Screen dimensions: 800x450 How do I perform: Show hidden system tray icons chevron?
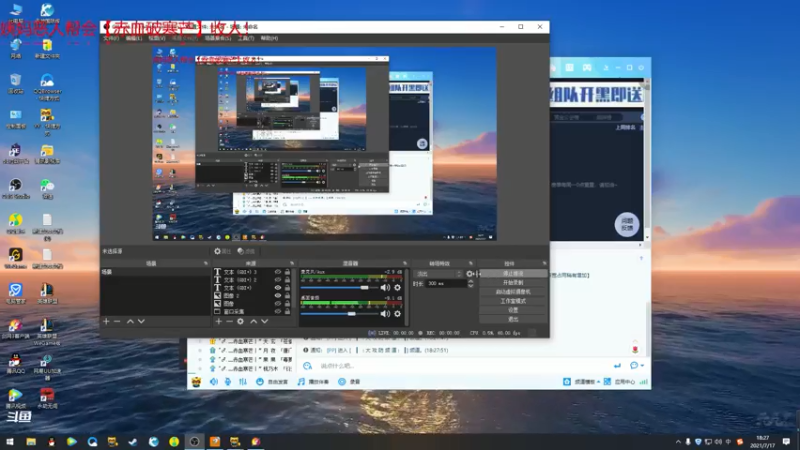pyautogui.click(x=678, y=442)
